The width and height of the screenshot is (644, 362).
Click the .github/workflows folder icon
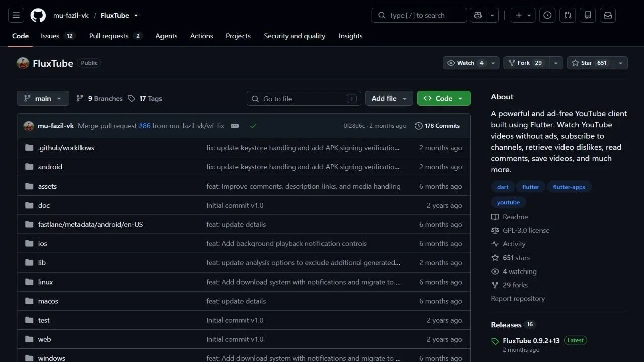[29, 148]
